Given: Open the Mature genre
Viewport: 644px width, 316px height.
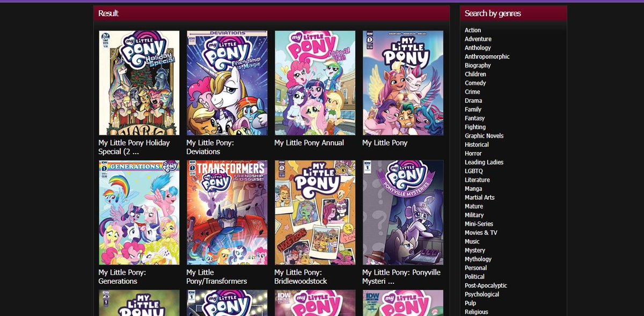Looking at the screenshot, I should tap(474, 206).
